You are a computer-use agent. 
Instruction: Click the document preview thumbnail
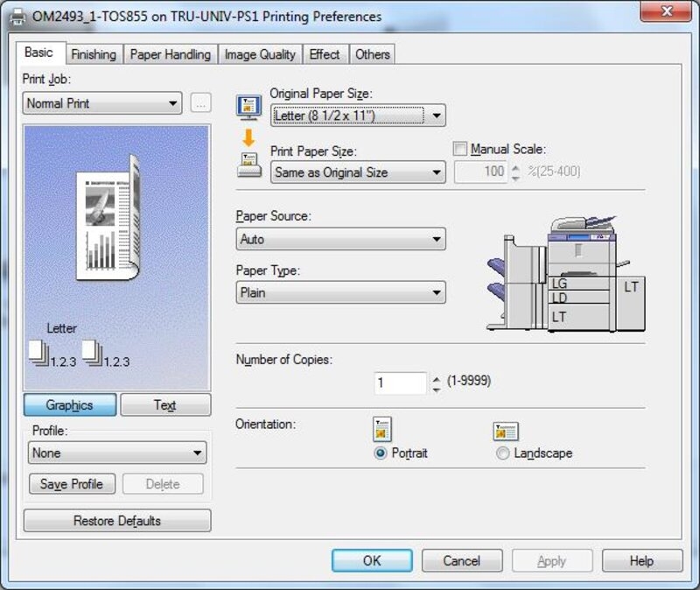(108, 217)
